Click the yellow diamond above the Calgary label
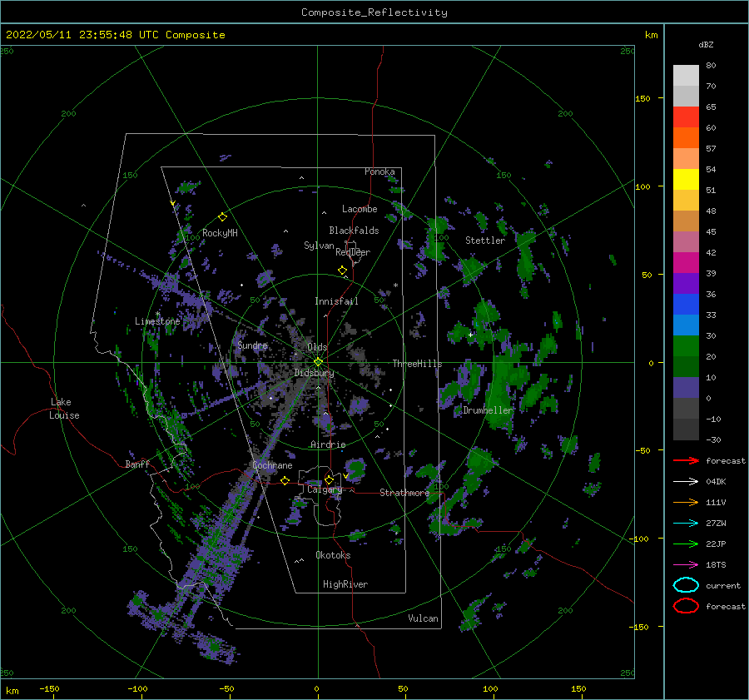Image resolution: width=749 pixels, height=700 pixels. pyautogui.click(x=329, y=479)
